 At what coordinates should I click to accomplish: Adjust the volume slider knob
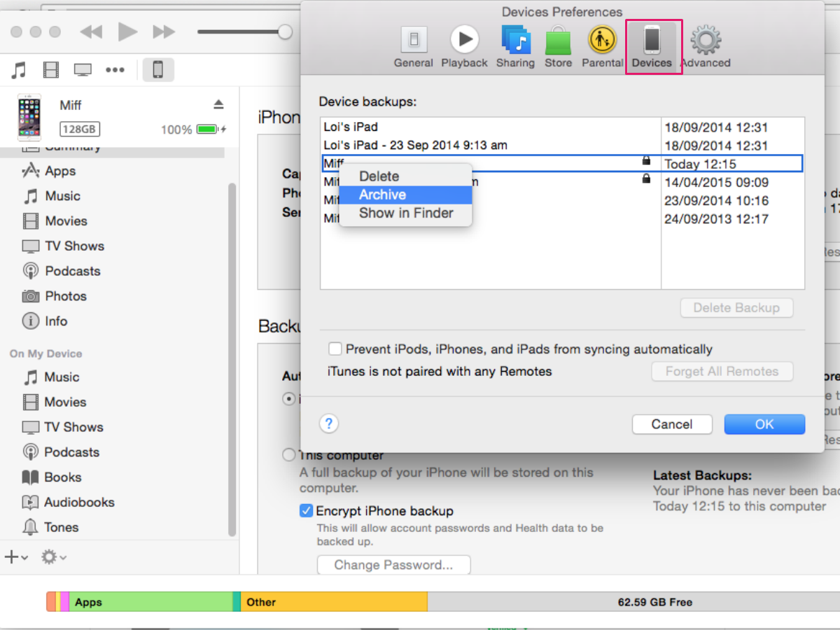click(286, 31)
